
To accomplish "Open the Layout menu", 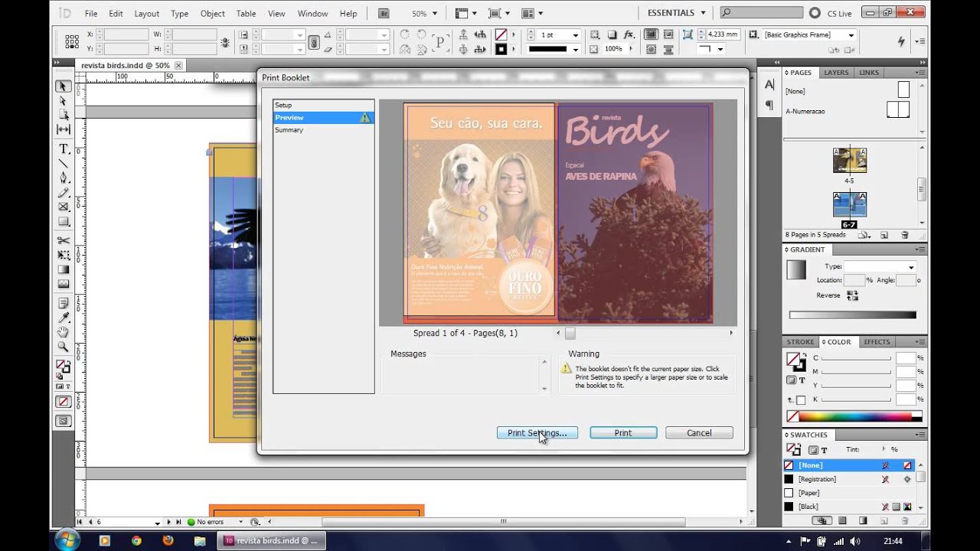I will [146, 14].
